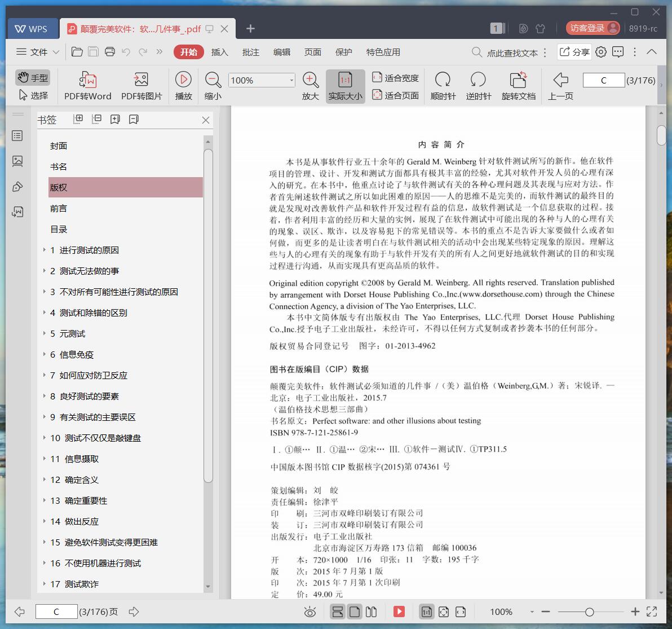Print the document via printer icon
This screenshot has width=672, height=629.
pos(110,52)
